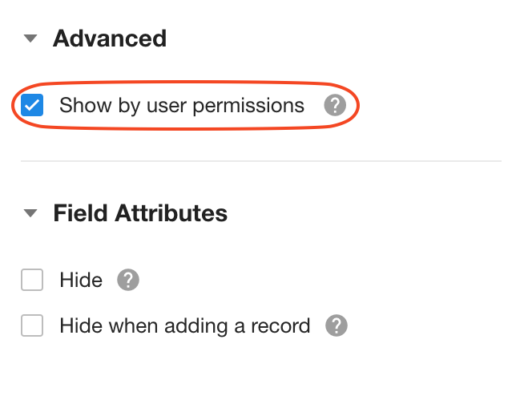
Task: Click the gray triangle icon beside Advanced
Action: tap(30, 38)
